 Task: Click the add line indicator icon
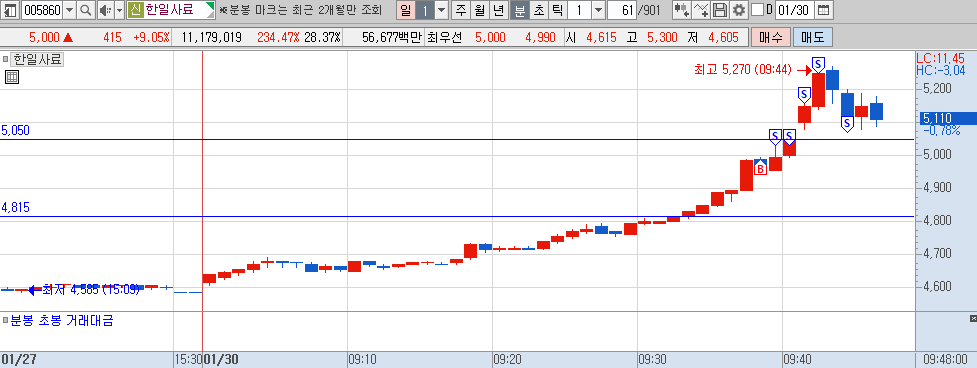702,10
